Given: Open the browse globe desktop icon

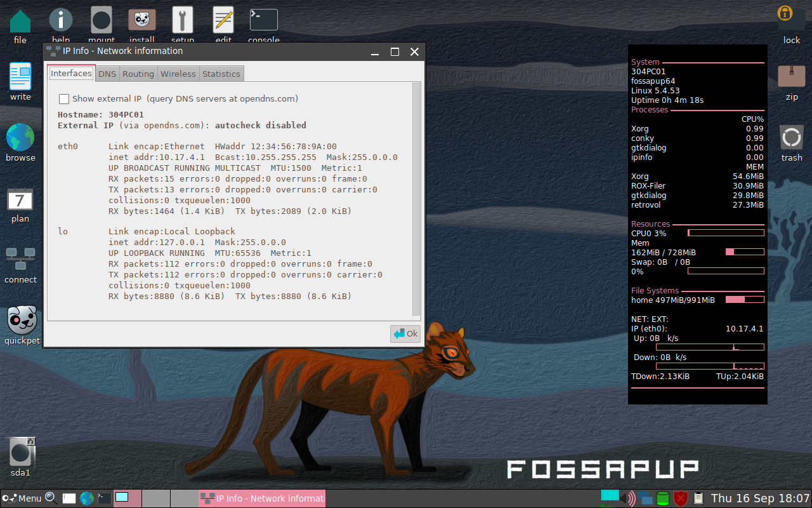Looking at the screenshot, I should [x=20, y=137].
